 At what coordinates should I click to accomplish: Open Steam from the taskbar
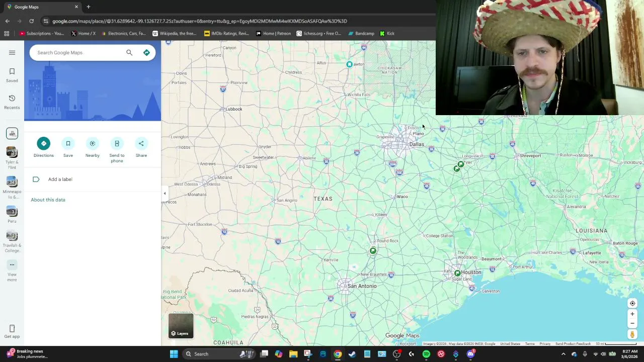pyautogui.click(x=352, y=354)
